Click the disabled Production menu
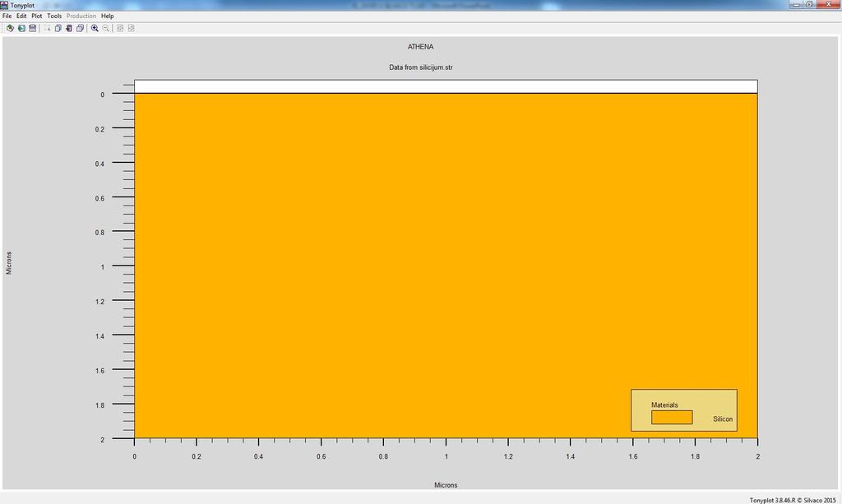This screenshot has height=504, width=842. click(81, 16)
